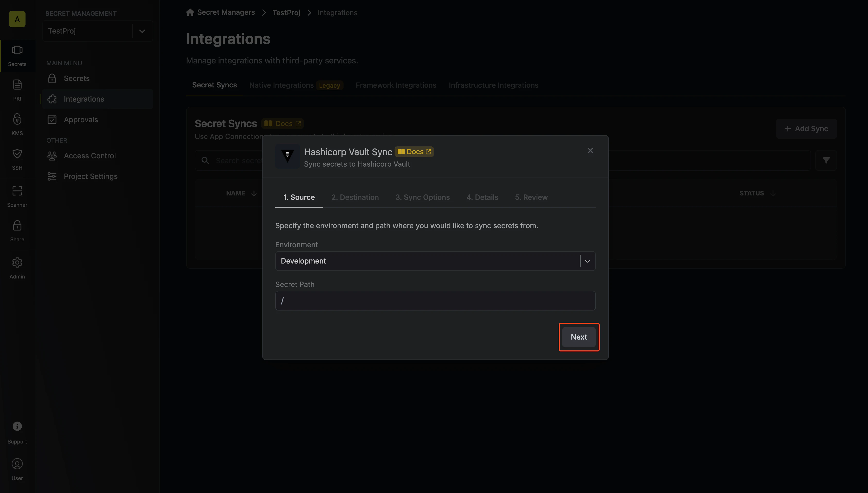Click the NAME column header

click(x=236, y=193)
